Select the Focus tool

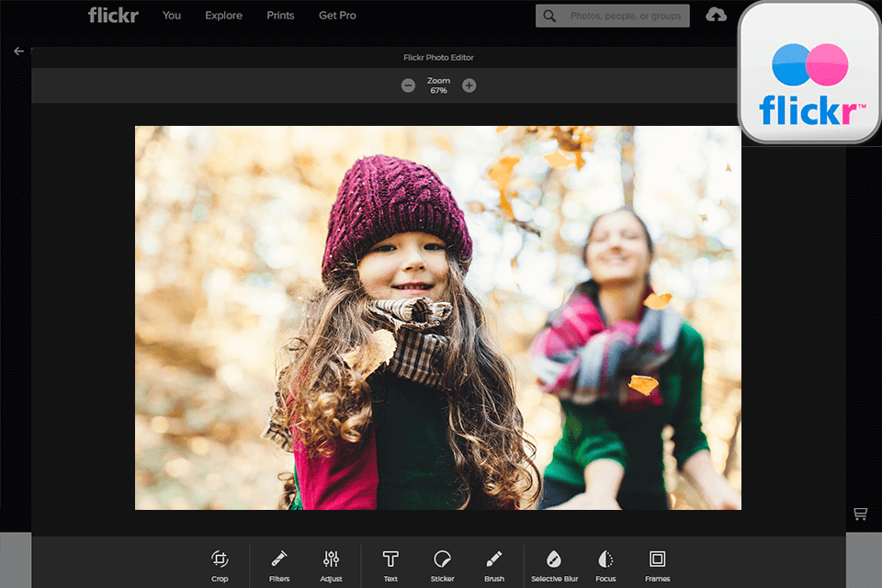click(x=605, y=566)
